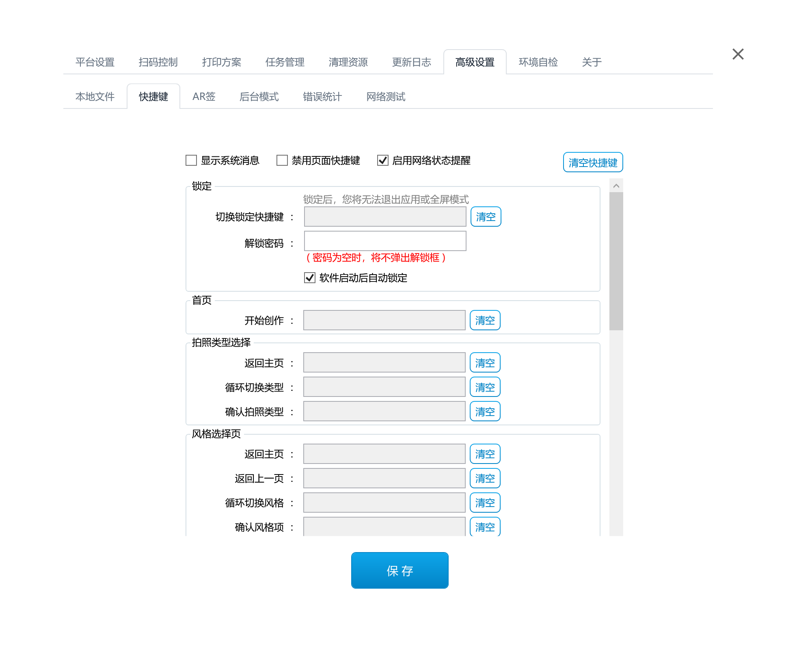Focus the 切换锁定快捷键 input box
Screen dimensions: 812x650
tap(385, 217)
